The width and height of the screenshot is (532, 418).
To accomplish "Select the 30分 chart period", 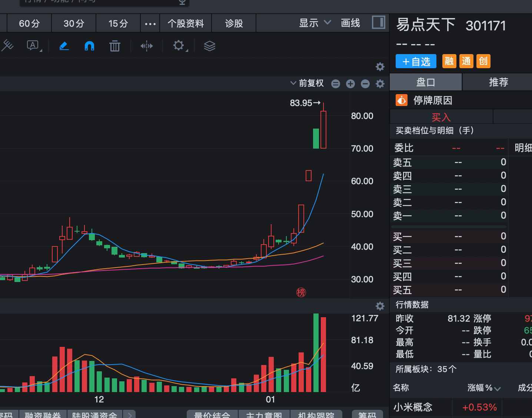I will tap(74, 23).
